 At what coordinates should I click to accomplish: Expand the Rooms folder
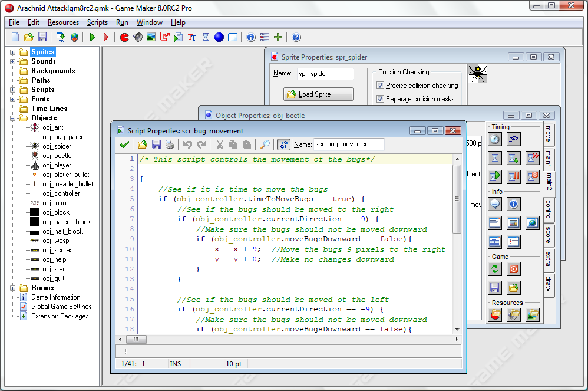click(13, 288)
